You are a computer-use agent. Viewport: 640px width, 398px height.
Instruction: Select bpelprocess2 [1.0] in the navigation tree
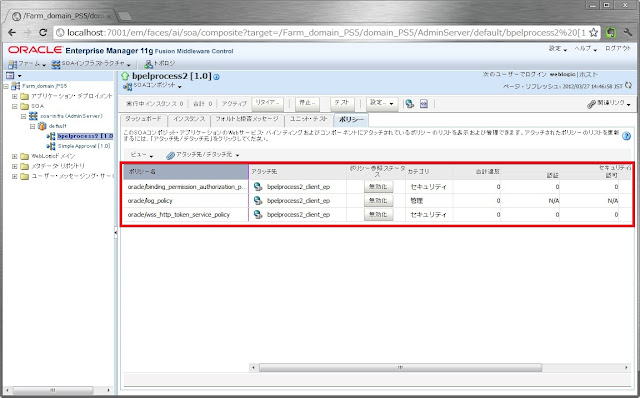coord(85,136)
